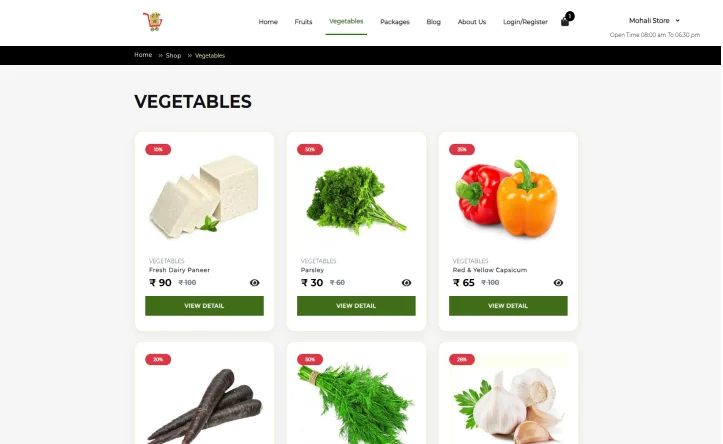Open Login/Register link
The image size is (723, 444).
tap(525, 22)
